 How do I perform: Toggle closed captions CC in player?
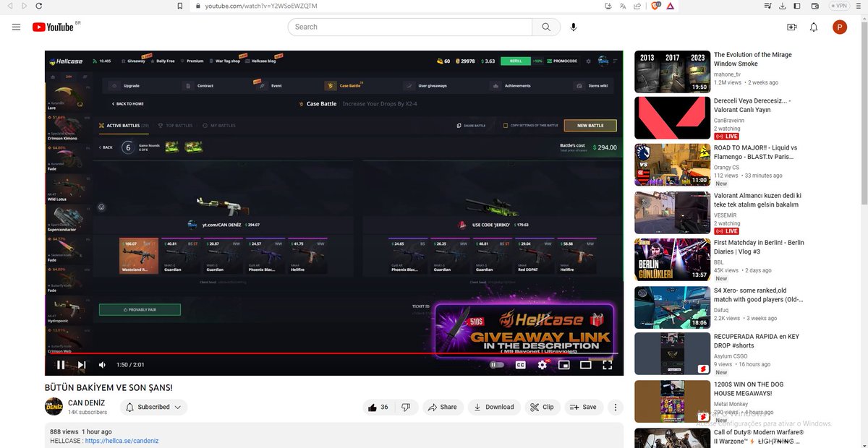click(520, 365)
